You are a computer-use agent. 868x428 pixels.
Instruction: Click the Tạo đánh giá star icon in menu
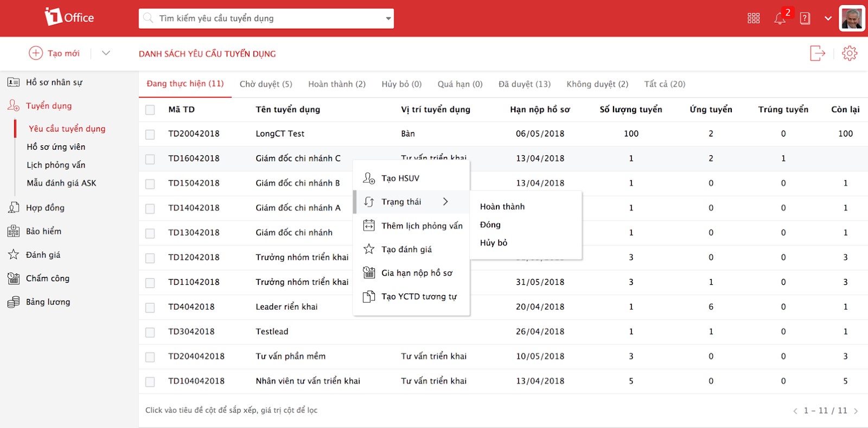(369, 249)
